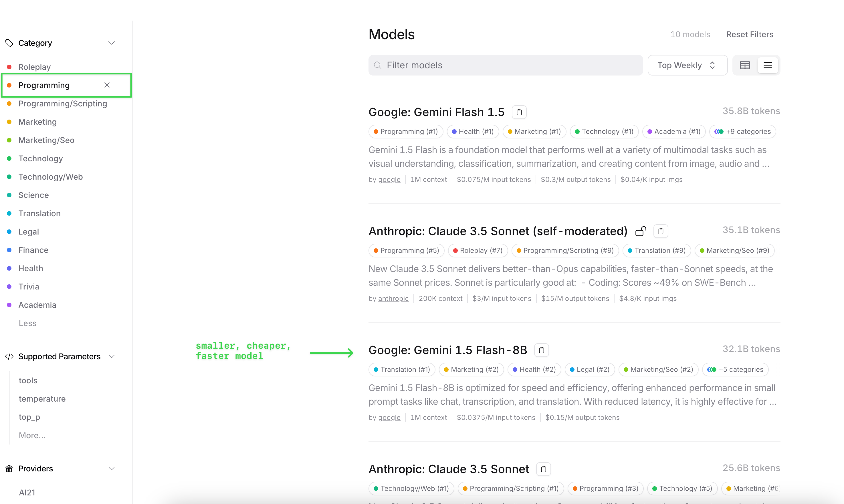Open the anthropic provider link

tap(393, 299)
